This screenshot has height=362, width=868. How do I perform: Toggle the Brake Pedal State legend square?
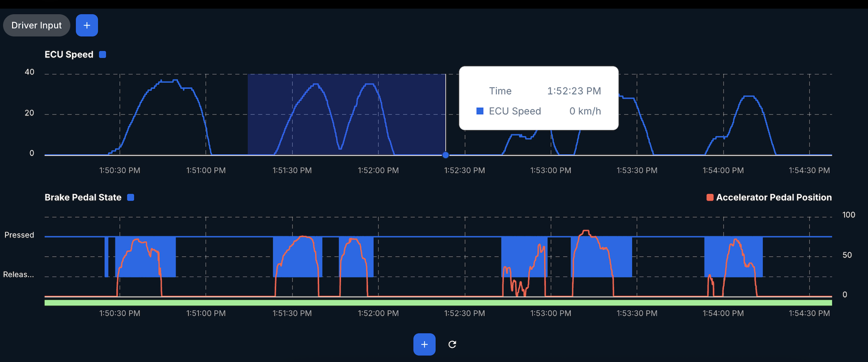pyautogui.click(x=131, y=197)
